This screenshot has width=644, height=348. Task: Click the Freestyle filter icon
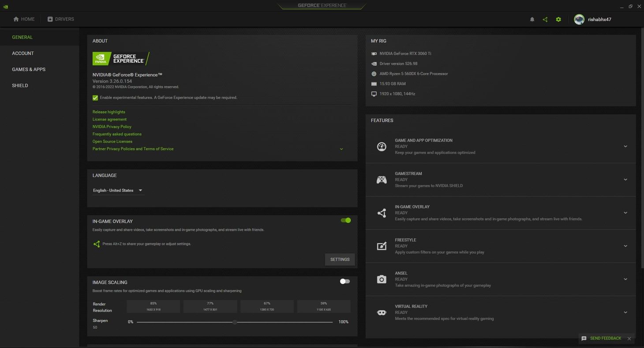pos(382,246)
